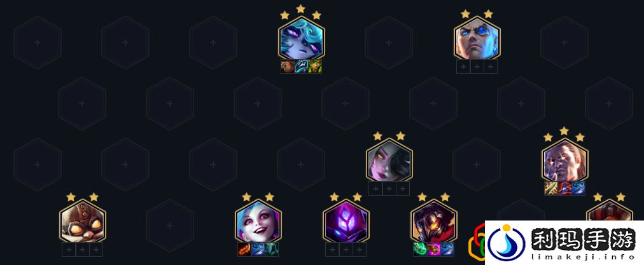
Task: Click the goggles-wearing champion in bottom row
Action: [82, 222]
